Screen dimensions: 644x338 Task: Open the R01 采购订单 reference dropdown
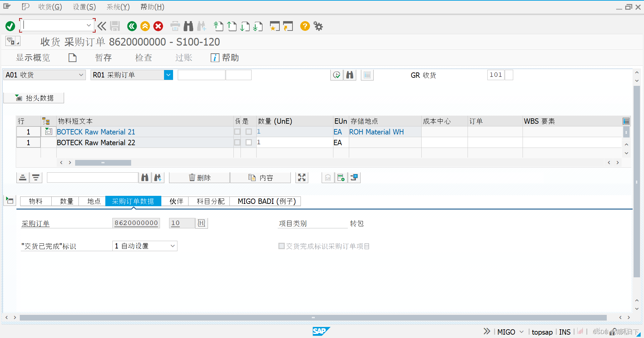pos(168,75)
